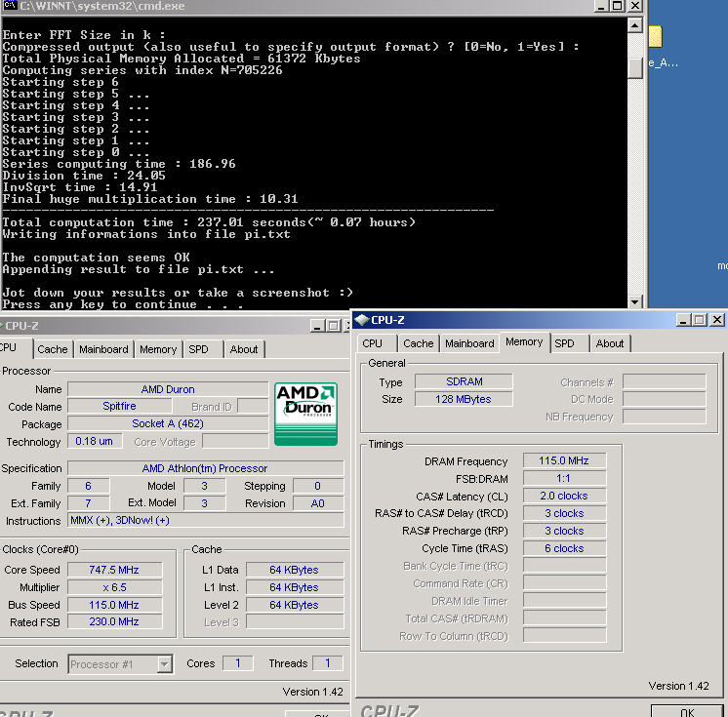Viewport: 728px width, 717px height.
Task: Click the 128 MBytes size field
Action: click(x=464, y=399)
